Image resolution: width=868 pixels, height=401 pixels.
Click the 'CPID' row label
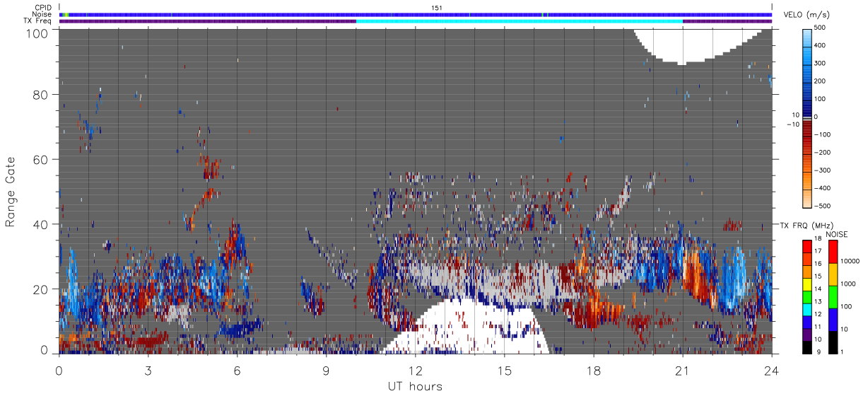pos(43,8)
